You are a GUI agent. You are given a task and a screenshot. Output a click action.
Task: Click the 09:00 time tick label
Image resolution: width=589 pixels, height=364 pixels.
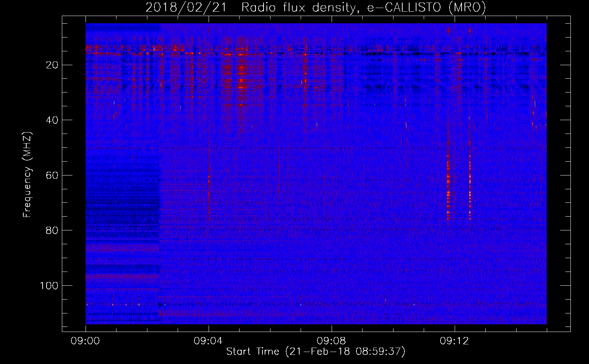(x=86, y=341)
